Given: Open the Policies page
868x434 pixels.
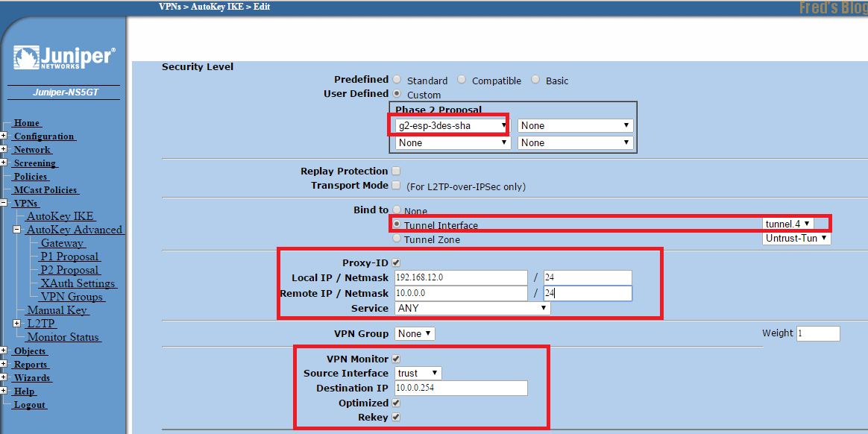Looking at the screenshot, I should tap(31, 177).
